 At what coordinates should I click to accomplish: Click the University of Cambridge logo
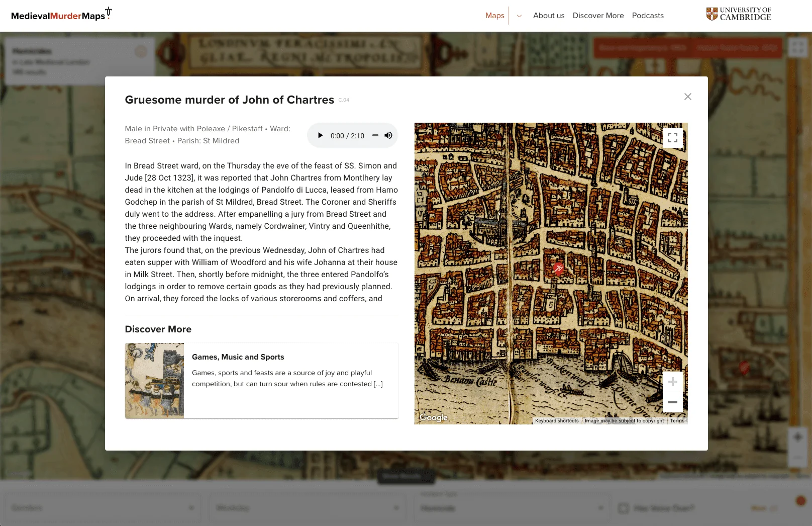click(x=739, y=14)
